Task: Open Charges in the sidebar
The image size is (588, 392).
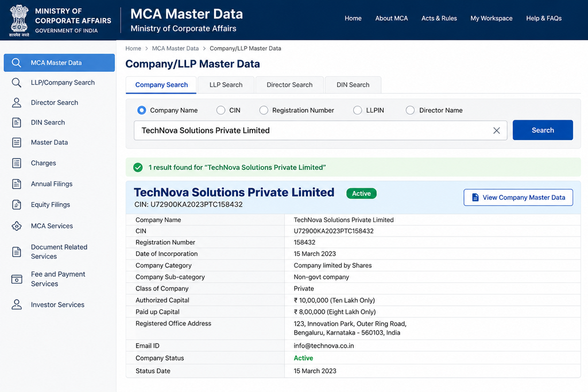Action: point(59,163)
